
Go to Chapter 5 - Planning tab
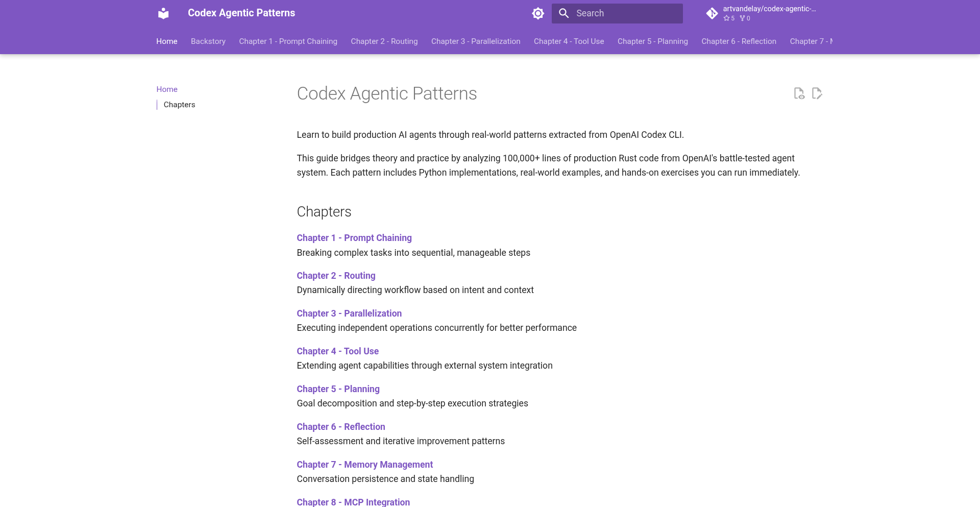[652, 41]
